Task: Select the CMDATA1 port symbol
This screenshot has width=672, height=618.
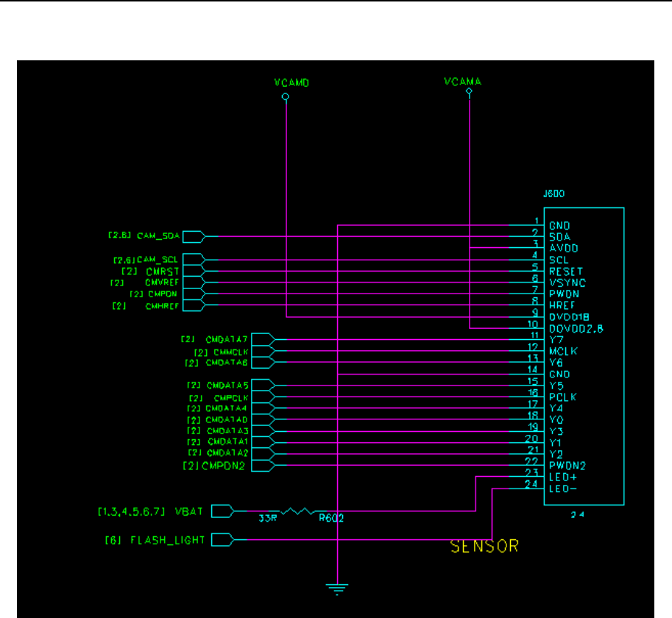Action: [x=264, y=442]
